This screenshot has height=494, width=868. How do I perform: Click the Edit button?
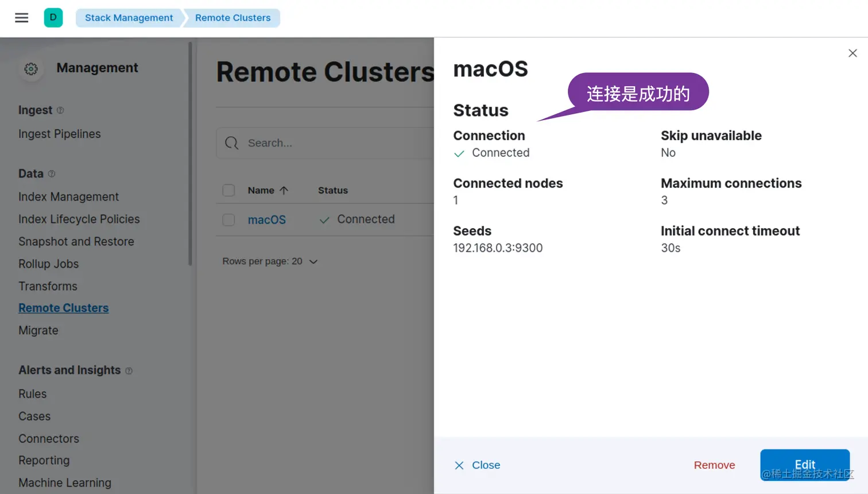click(x=805, y=465)
